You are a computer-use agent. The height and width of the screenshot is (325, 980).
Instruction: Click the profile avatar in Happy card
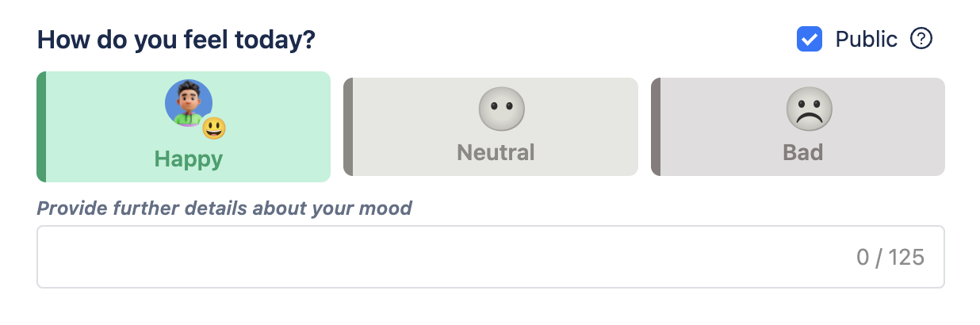pos(187,102)
